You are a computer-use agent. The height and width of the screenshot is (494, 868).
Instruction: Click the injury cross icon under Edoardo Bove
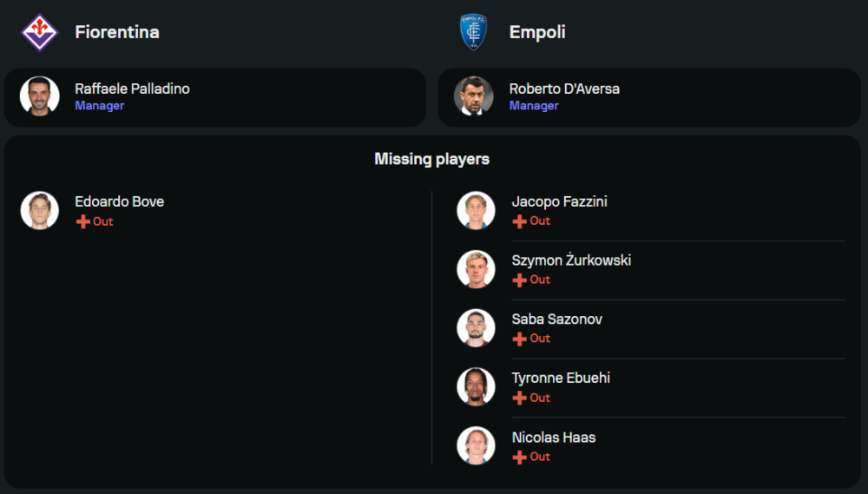click(83, 221)
